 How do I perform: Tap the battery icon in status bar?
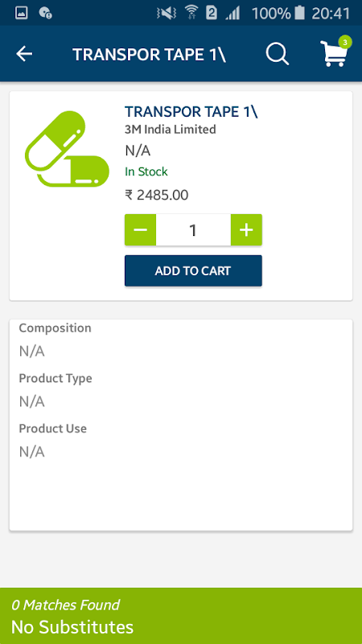click(x=300, y=13)
